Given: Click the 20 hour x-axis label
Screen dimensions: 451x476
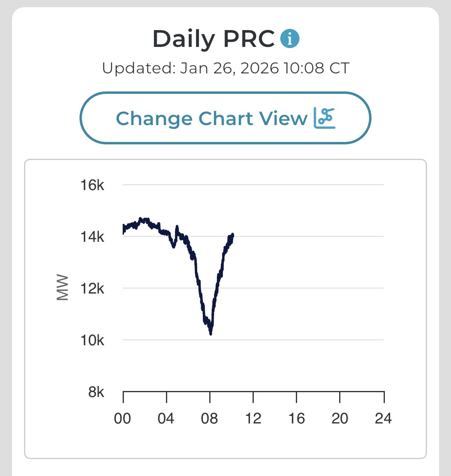Looking at the screenshot, I should click(x=340, y=419).
